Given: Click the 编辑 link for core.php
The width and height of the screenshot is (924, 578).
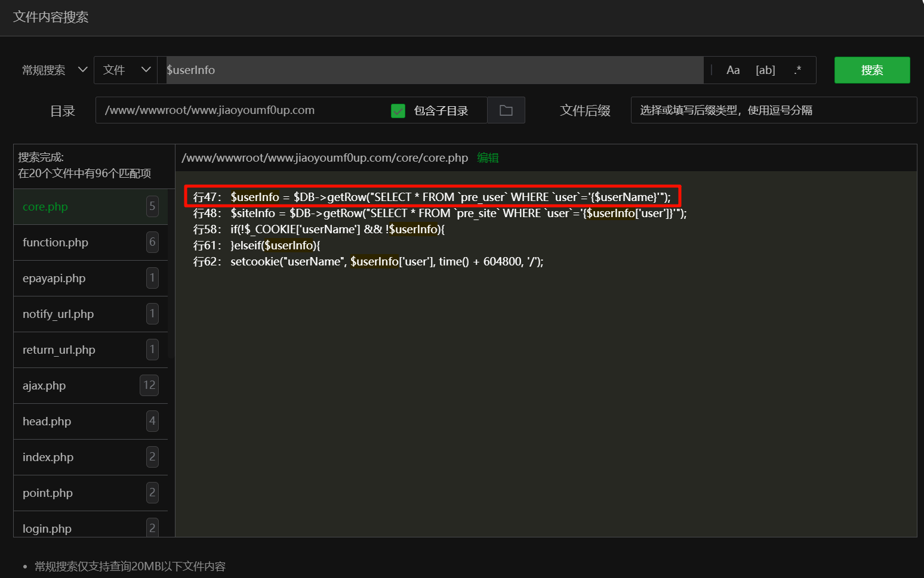Looking at the screenshot, I should pos(488,158).
